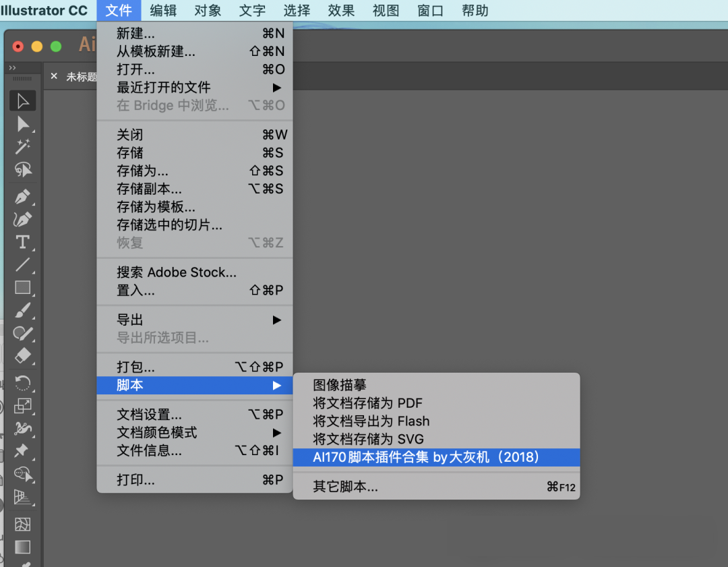
Task: Click 存储选中的切片... menu entry
Action: pos(195,225)
